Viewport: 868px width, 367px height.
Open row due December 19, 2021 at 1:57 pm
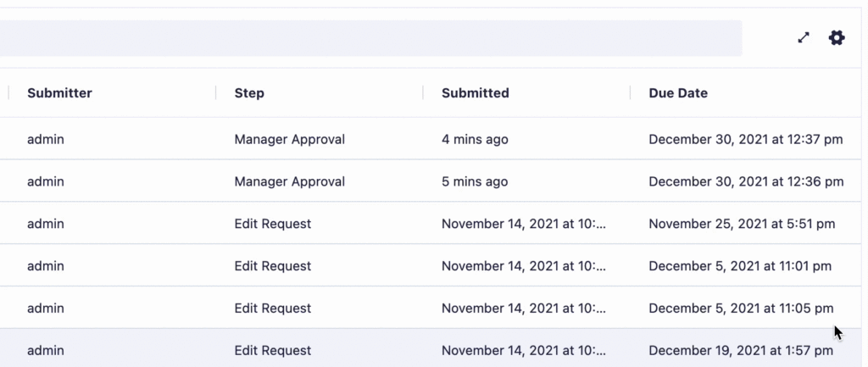(x=741, y=351)
